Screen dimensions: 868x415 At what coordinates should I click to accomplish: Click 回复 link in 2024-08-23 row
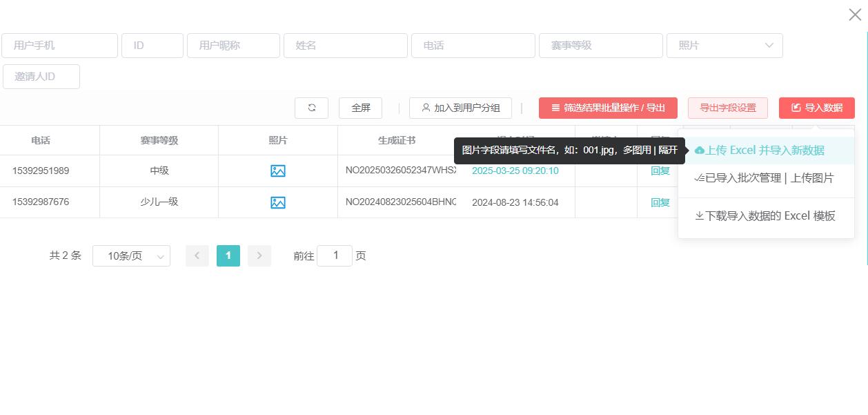(x=660, y=202)
